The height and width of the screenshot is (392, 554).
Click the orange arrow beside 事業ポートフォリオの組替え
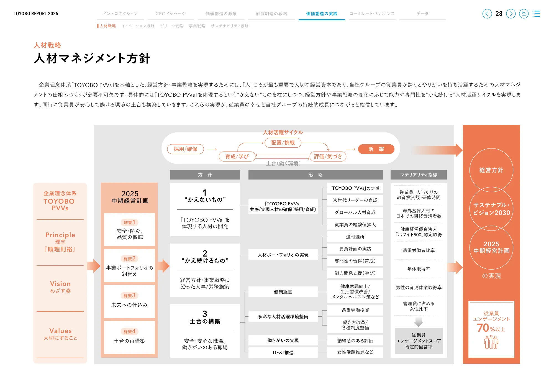pos(163,266)
